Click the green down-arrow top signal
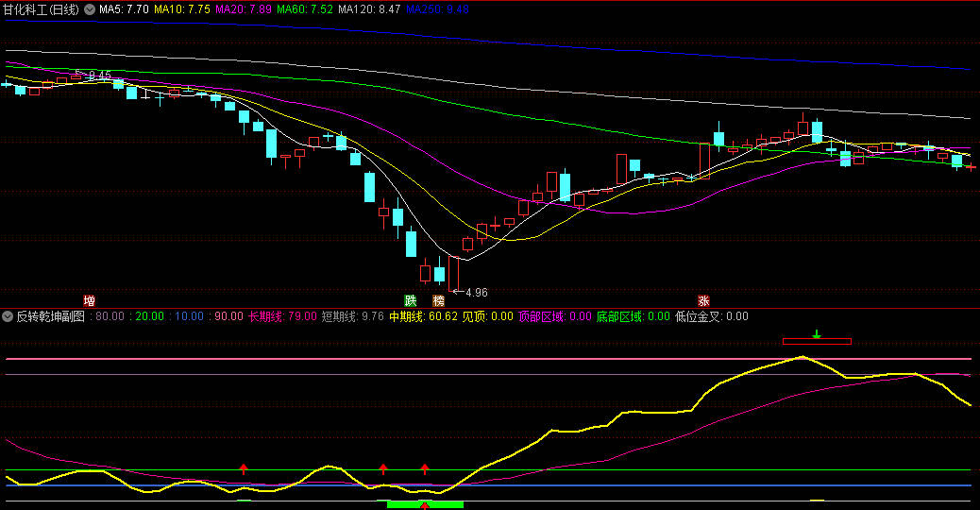980x510 pixels. pos(817,334)
